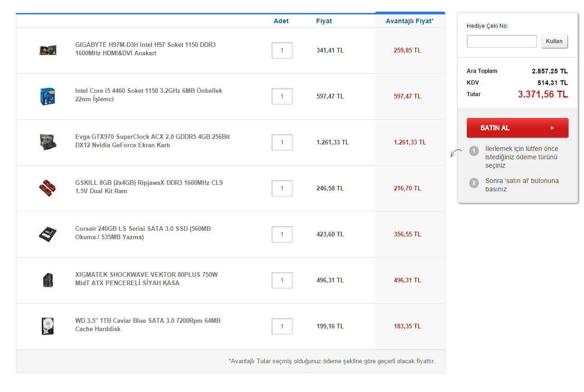
Task: Click the quantity field for Gigabyte motherboard
Action: click(x=282, y=50)
